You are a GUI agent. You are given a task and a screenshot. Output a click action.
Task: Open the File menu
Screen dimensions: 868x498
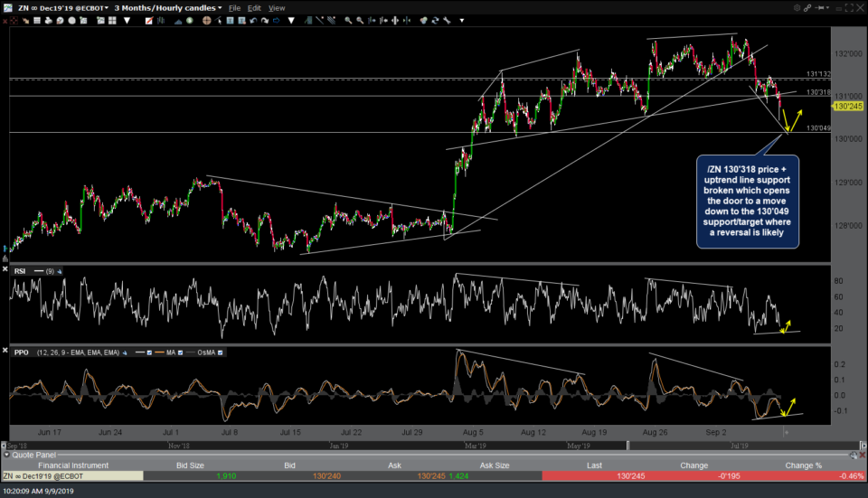pyautogui.click(x=235, y=7)
